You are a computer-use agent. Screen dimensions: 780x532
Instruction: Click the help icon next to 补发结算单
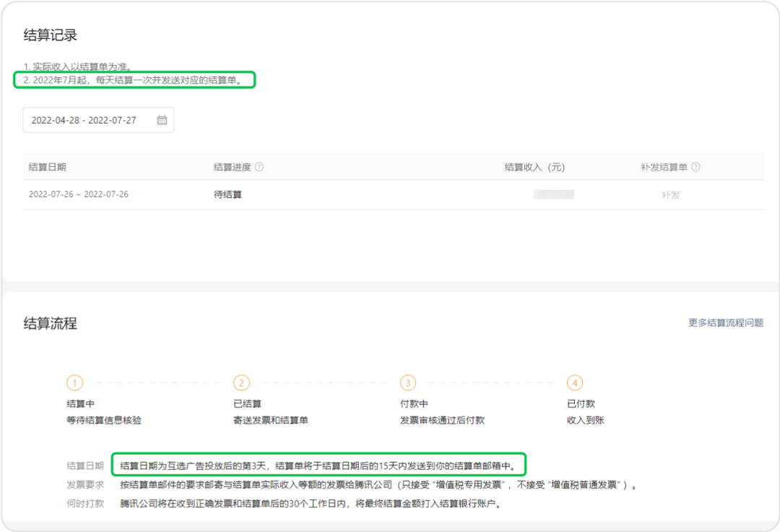tap(696, 167)
